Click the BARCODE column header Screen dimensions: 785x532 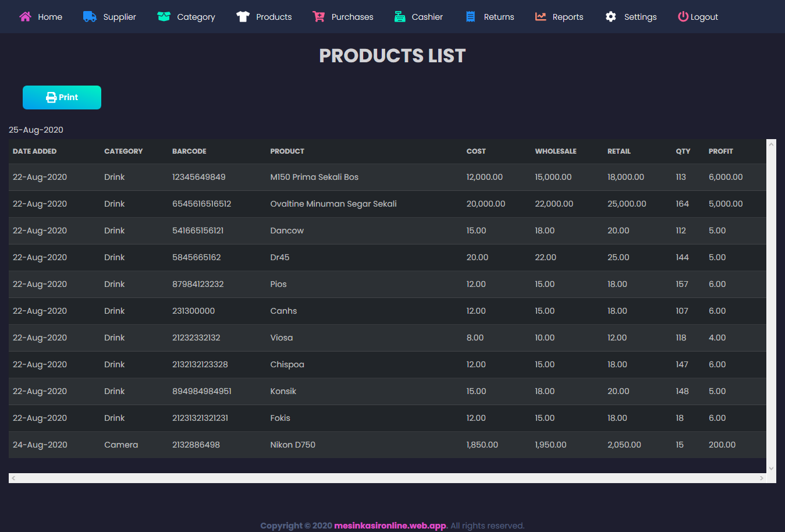[189, 151]
